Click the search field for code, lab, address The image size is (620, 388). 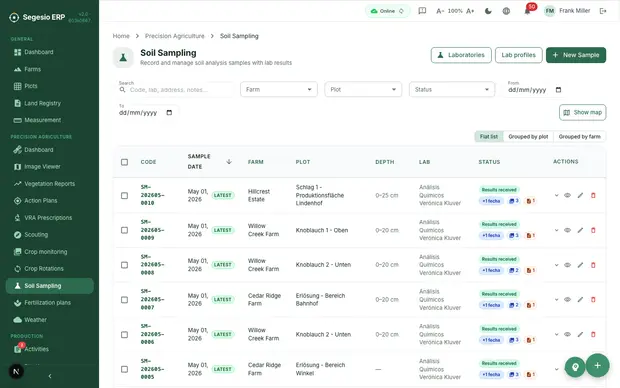tap(174, 90)
